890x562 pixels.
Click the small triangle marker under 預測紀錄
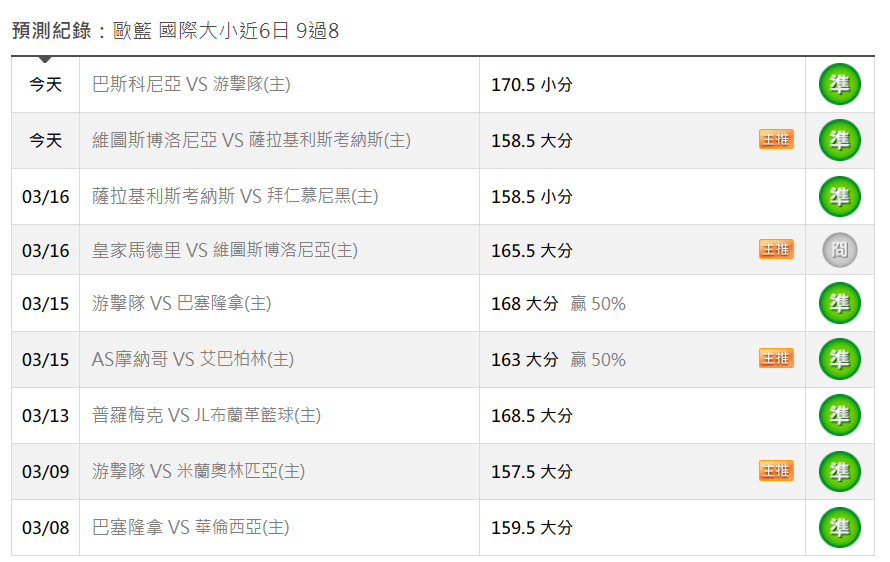[x=45, y=60]
